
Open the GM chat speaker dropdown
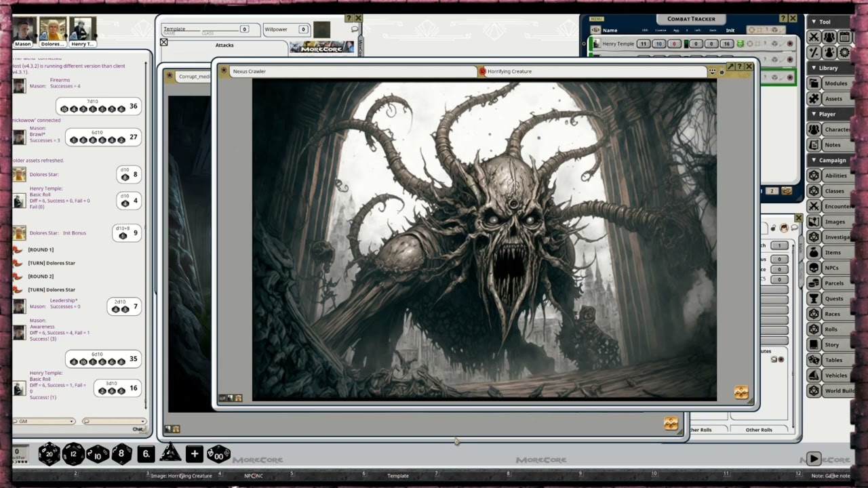tap(43, 421)
